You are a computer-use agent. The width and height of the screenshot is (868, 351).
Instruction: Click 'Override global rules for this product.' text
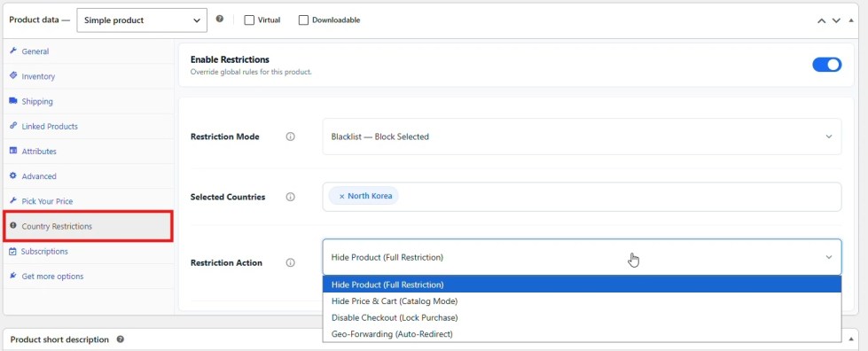click(x=251, y=72)
